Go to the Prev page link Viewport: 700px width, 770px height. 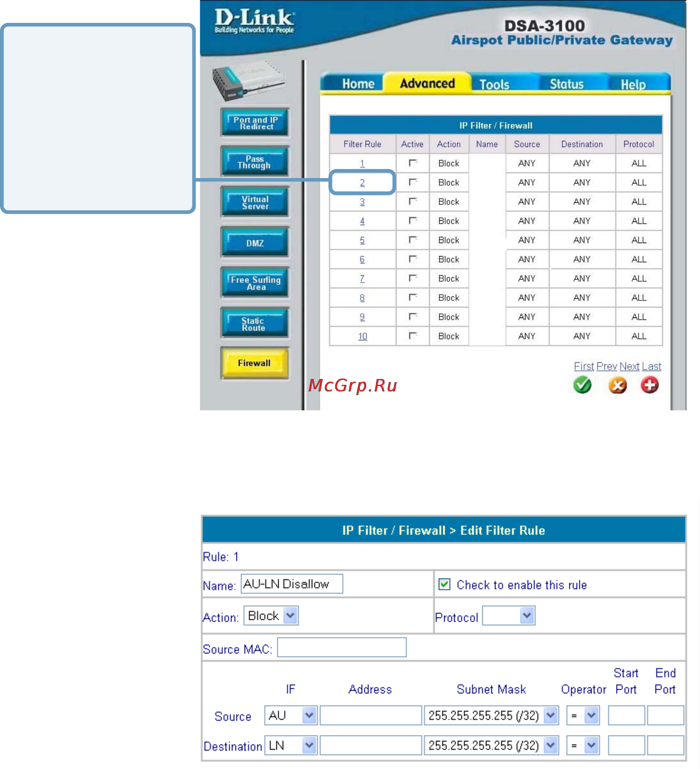[x=607, y=366]
